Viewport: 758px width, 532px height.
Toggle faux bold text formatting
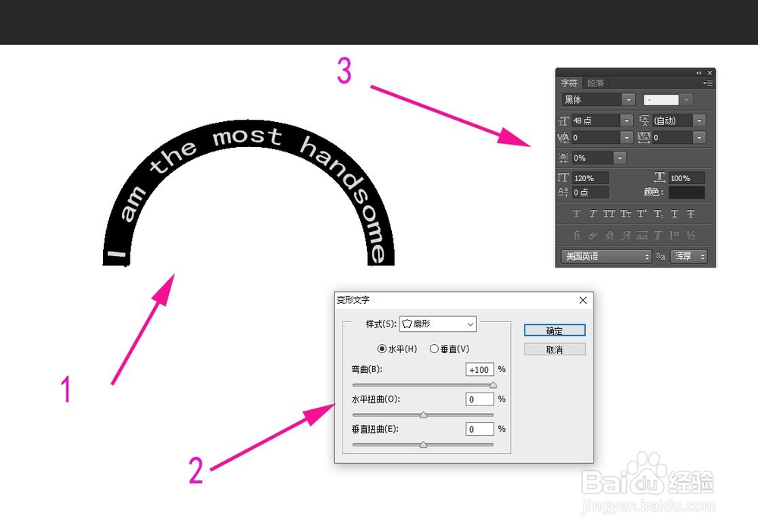pos(577,213)
